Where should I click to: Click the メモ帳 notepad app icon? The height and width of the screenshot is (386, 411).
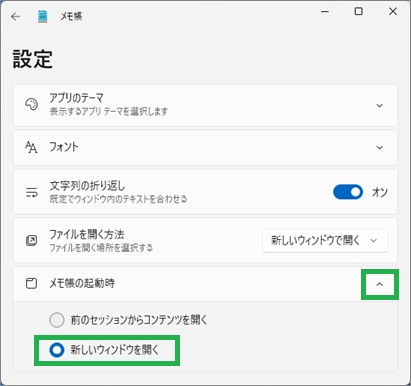point(42,16)
